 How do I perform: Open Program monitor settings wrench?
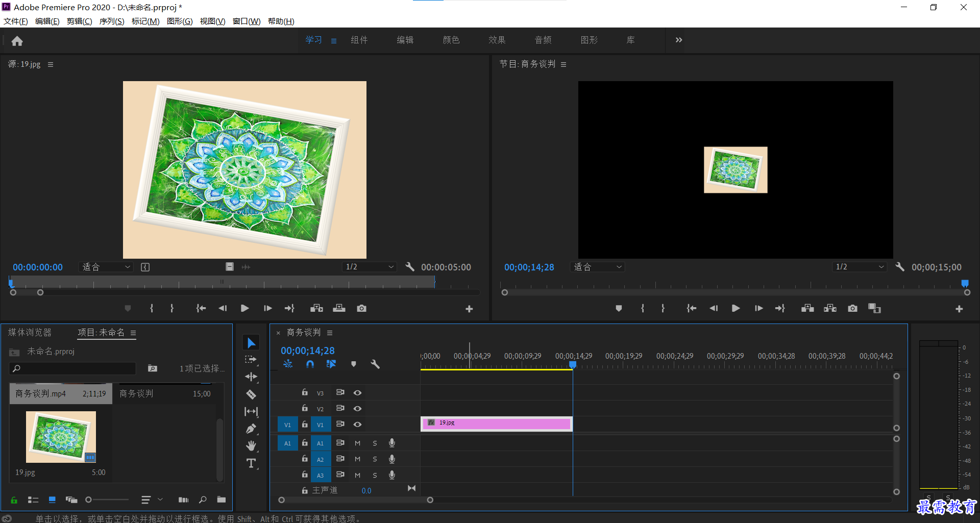pos(900,267)
